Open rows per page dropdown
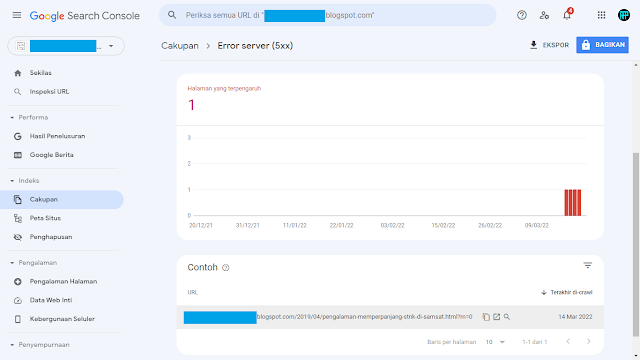This screenshot has height=360, width=640. click(495, 342)
